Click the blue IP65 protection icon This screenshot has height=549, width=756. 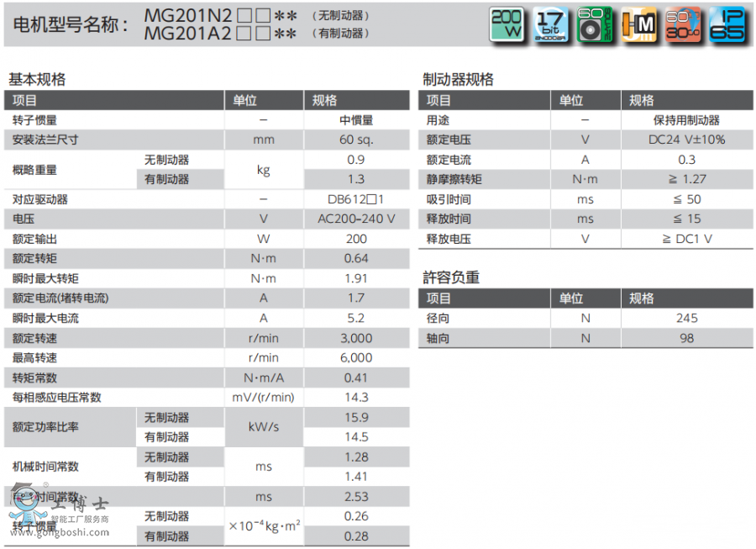(727, 24)
